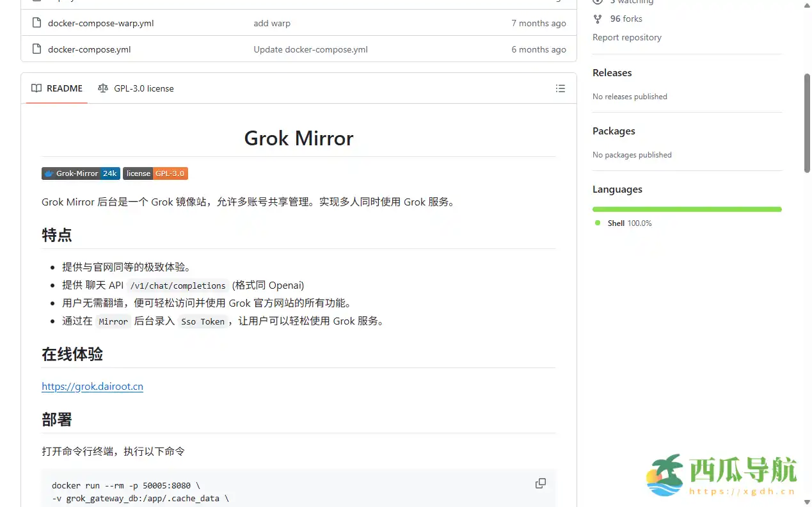Image resolution: width=812 pixels, height=507 pixels.
Task: Open Shell 100.0% language statistics
Action: click(630, 223)
